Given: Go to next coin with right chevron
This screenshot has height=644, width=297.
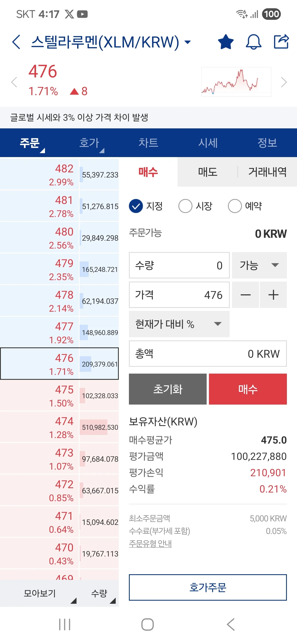Looking at the screenshot, I should [x=284, y=82].
